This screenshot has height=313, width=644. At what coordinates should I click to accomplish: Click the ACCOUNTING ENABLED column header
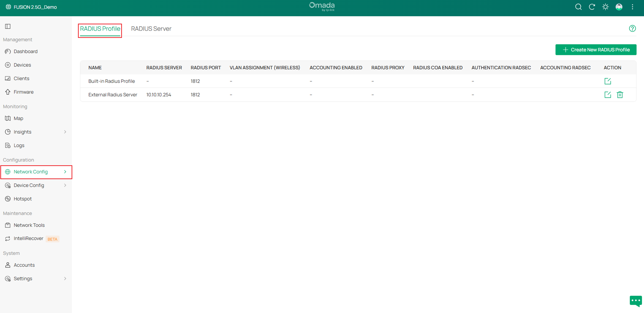(336, 67)
